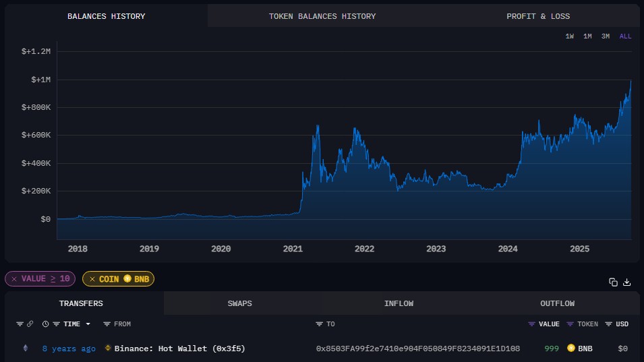Image resolution: width=644 pixels, height=362 pixels.
Task: Click the 2018 label on chart x-axis
Action: click(78, 249)
